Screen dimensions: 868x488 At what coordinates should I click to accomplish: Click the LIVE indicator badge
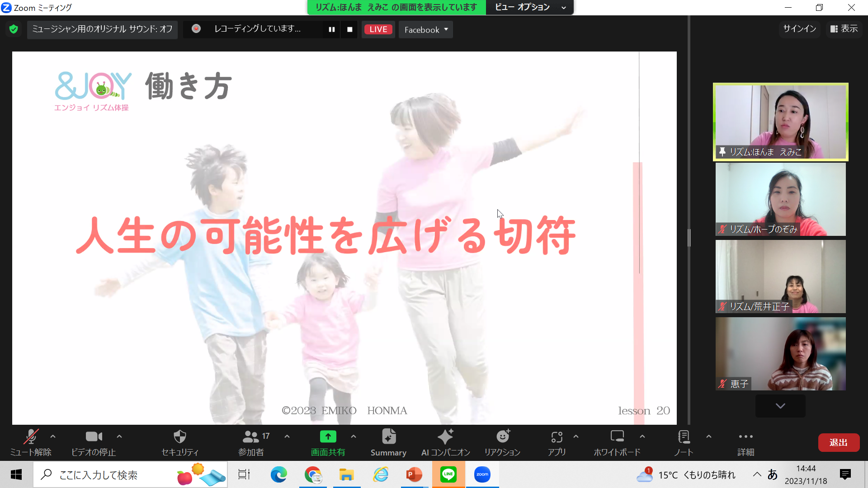[x=378, y=29]
